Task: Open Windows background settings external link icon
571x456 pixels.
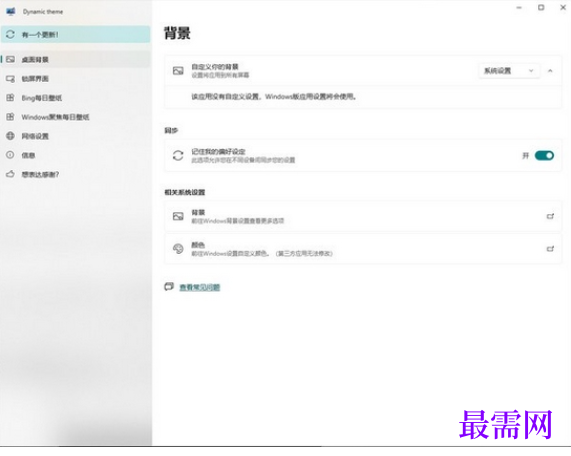Action: click(550, 216)
